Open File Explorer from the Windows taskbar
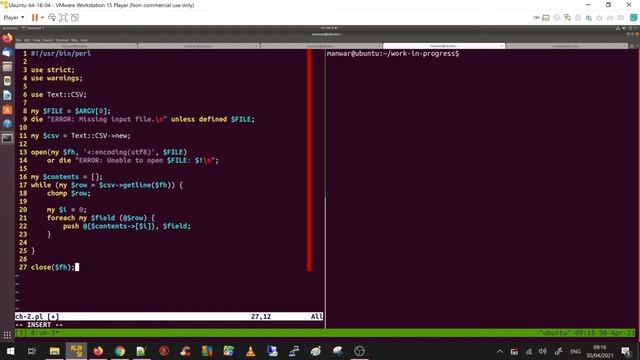Image resolution: width=640 pixels, height=360 pixels. (x=54, y=351)
